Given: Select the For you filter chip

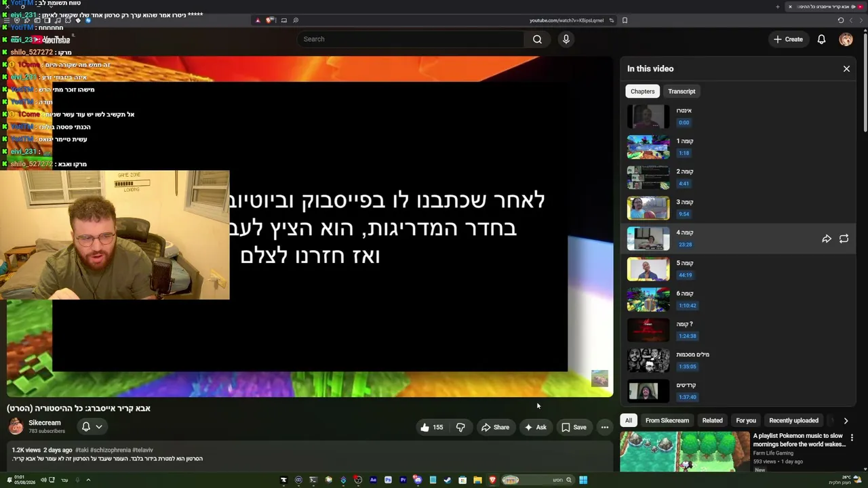Looking at the screenshot, I should [x=746, y=421].
